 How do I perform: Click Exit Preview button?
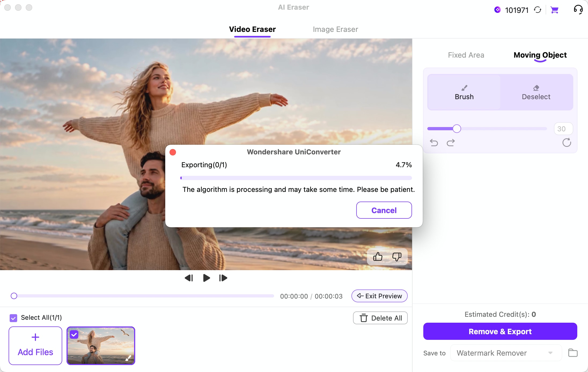[379, 296]
